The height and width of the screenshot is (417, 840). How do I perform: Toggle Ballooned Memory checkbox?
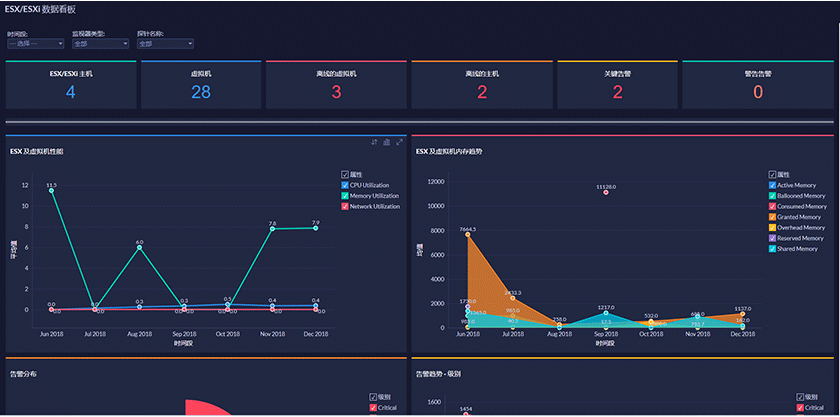click(772, 196)
